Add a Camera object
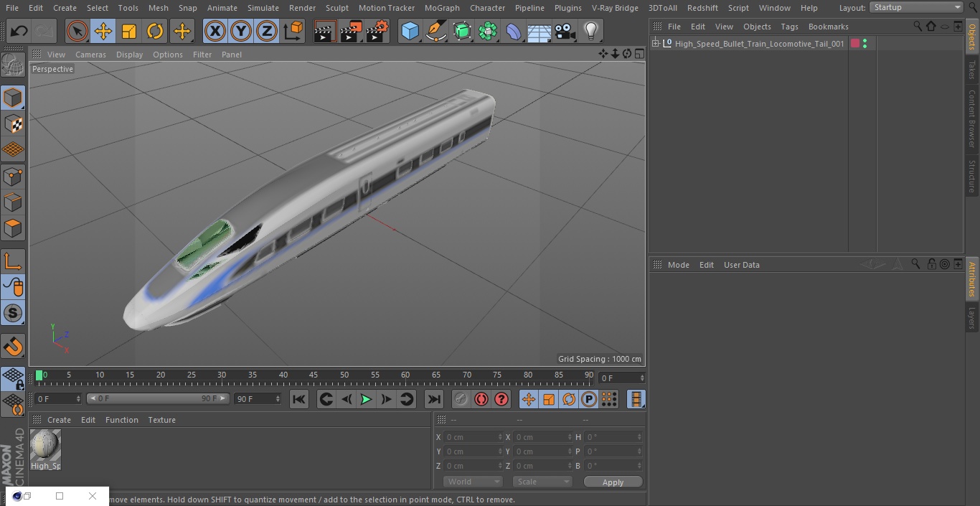The image size is (980, 506). click(565, 31)
